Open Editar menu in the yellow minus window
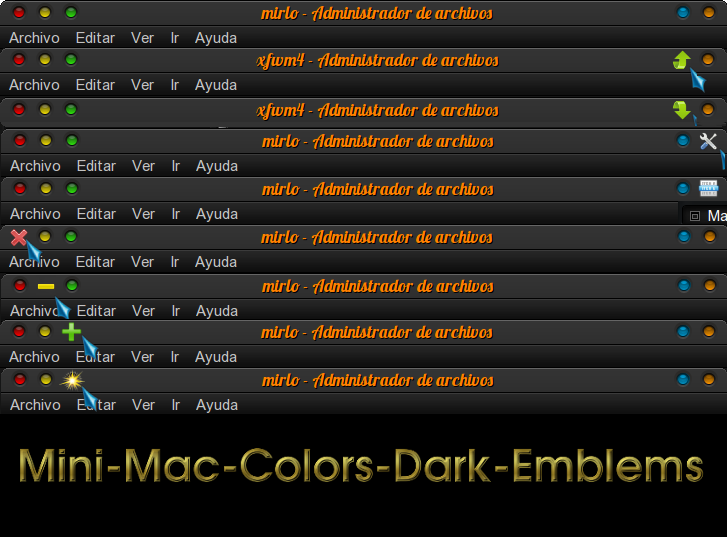Image resolution: width=727 pixels, height=537 pixels. (96, 311)
